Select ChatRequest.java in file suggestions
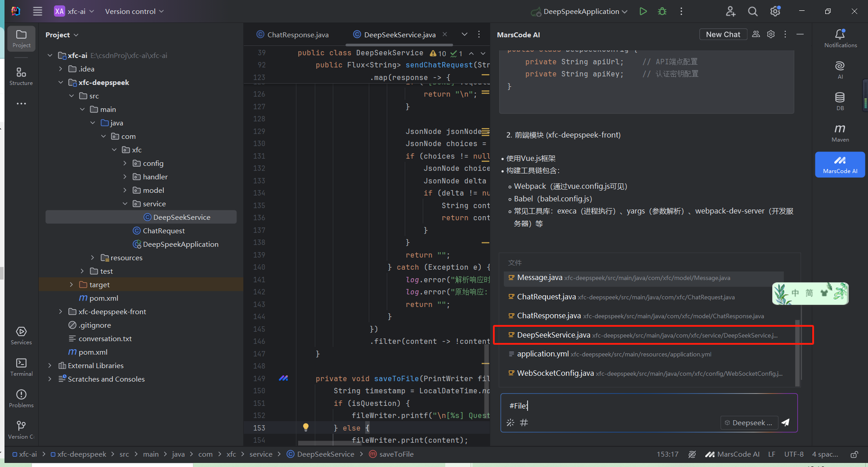868x467 pixels. [x=644, y=297]
